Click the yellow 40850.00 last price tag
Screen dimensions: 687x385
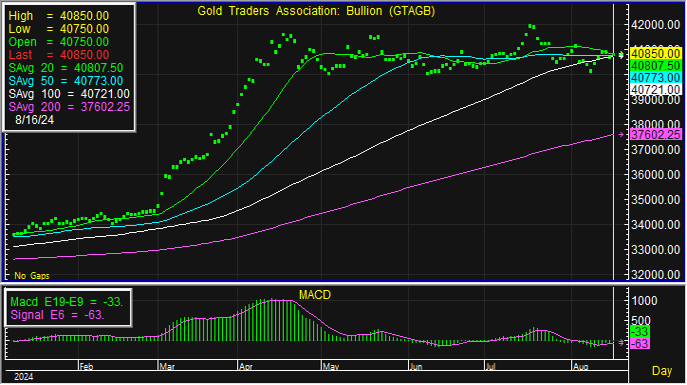click(x=655, y=54)
